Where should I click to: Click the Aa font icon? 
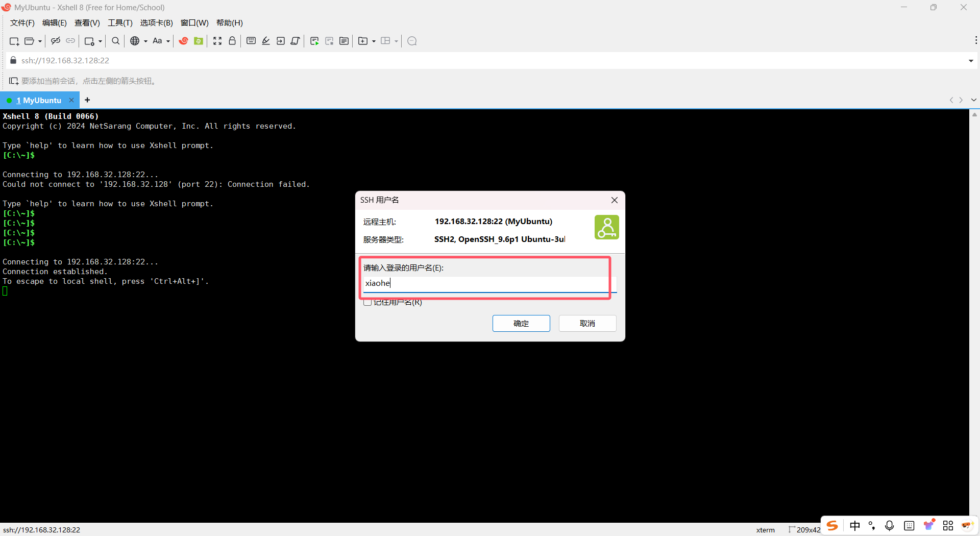coord(157,41)
